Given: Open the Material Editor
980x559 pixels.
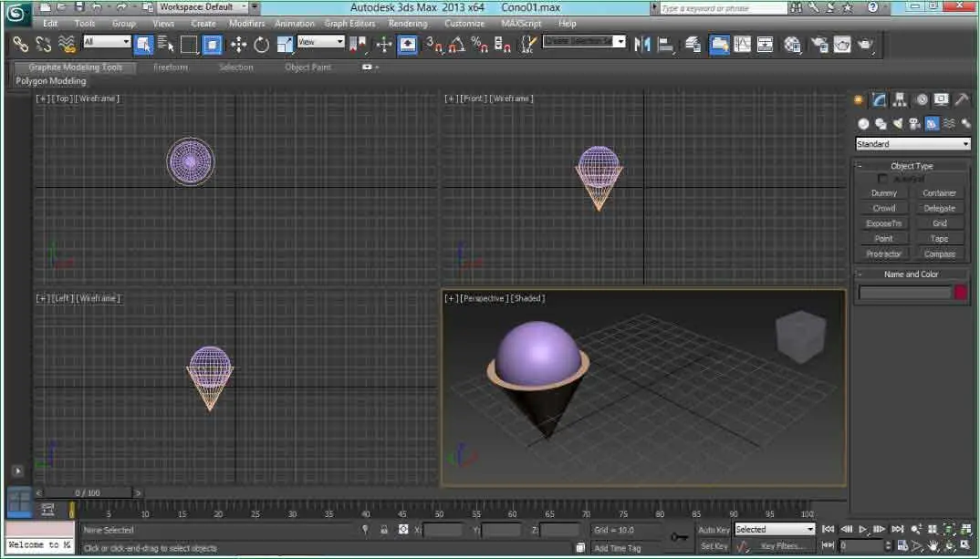Looking at the screenshot, I should (793, 45).
